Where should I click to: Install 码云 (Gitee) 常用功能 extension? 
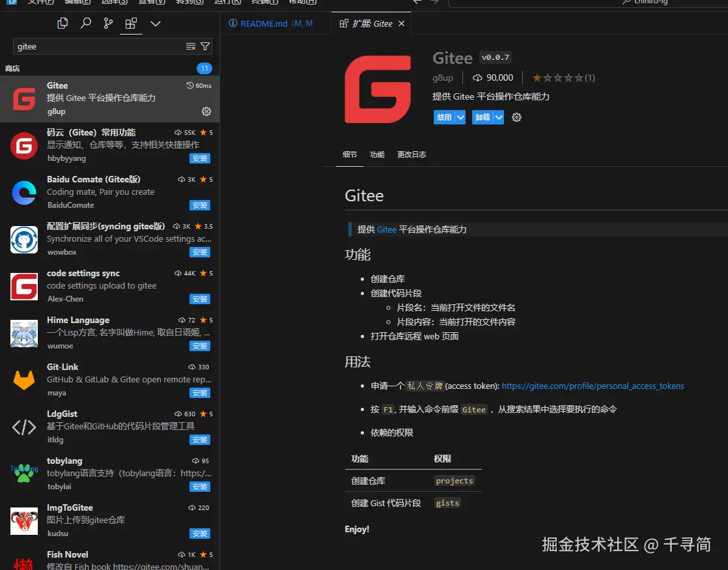pyautogui.click(x=200, y=158)
